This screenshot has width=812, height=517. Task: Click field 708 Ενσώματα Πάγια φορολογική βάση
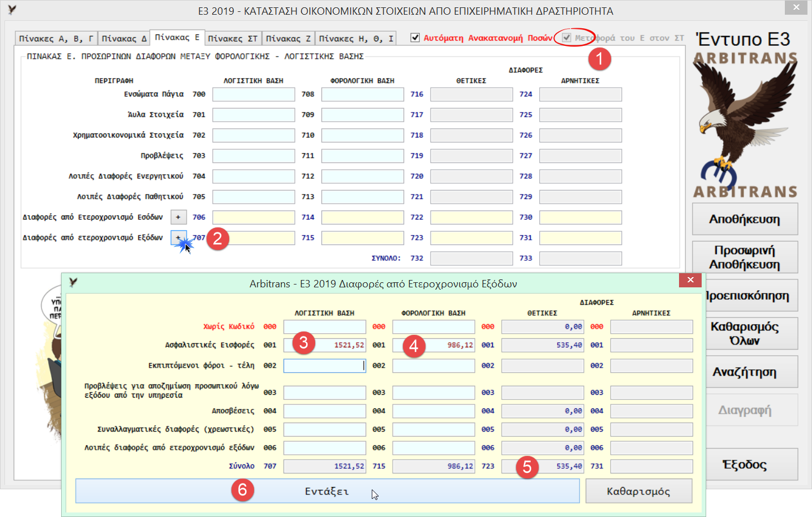pyautogui.click(x=363, y=94)
